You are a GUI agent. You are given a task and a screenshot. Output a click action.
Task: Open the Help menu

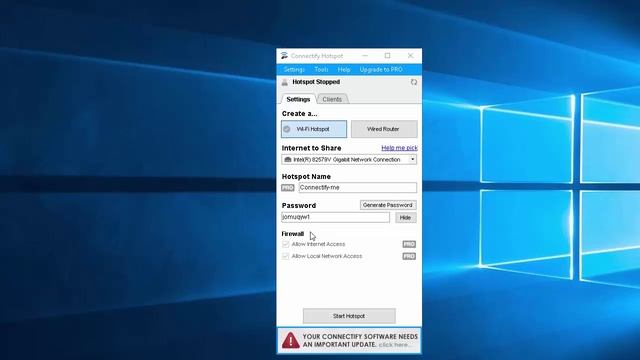click(x=344, y=69)
